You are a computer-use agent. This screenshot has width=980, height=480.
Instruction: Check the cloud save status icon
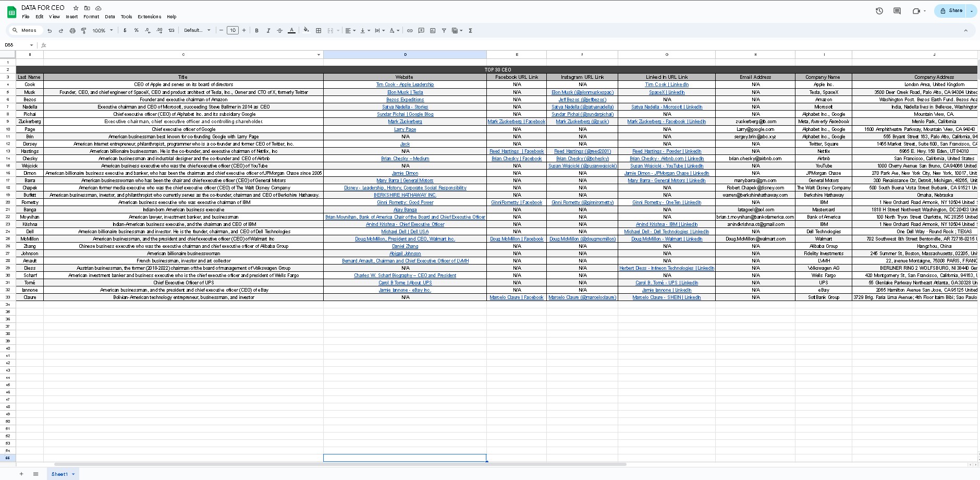click(x=99, y=8)
